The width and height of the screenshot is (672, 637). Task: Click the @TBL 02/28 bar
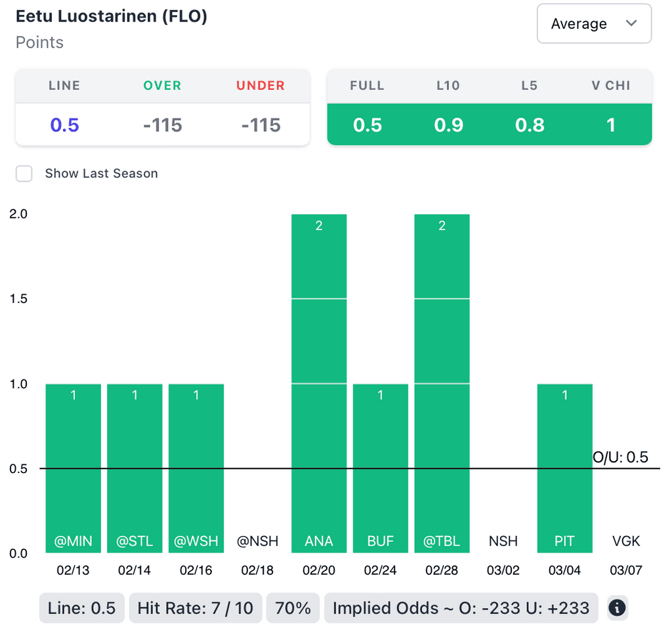point(442,383)
